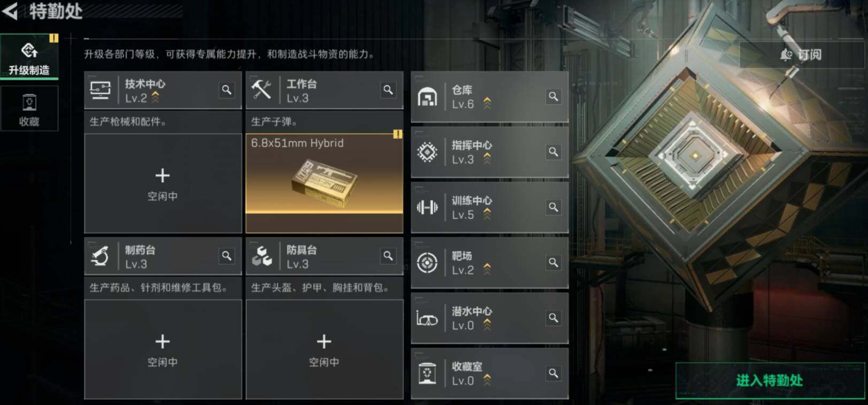868x405 pixels.
Task: Inspect 仓库 details via magnifier icon
Action: [x=554, y=97]
